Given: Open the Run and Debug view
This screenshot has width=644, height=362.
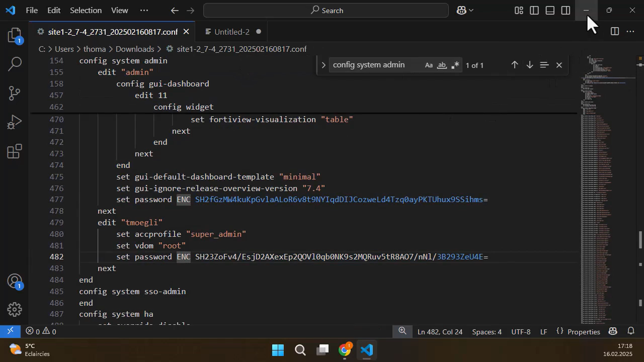Looking at the screenshot, I should coord(15,122).
